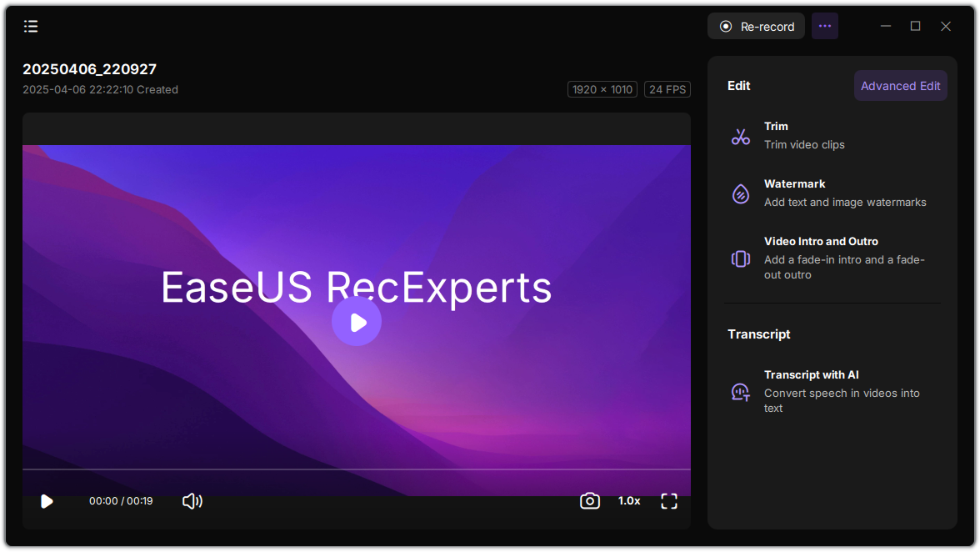
Task: Click the 1920 × 1010 resolution badge
Action: click(x=602, y=89)
